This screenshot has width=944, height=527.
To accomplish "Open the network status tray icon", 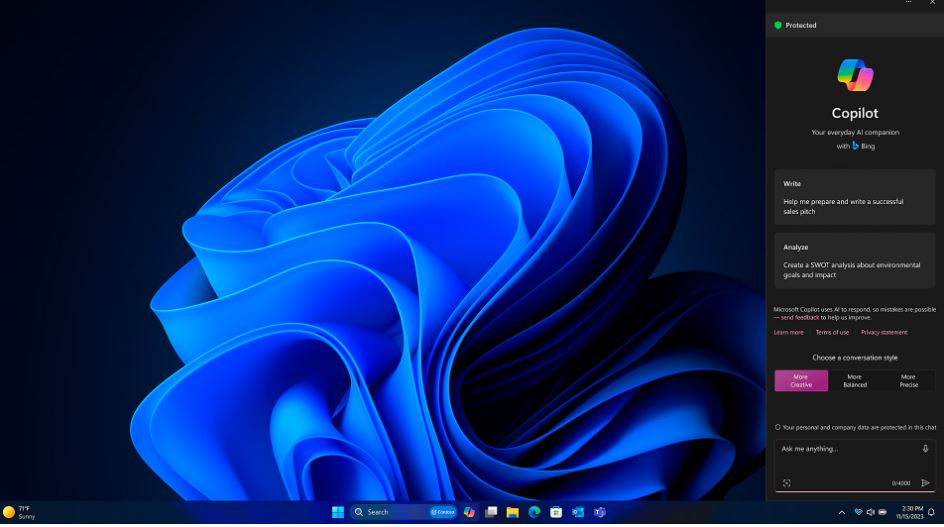I will [858, 512].
